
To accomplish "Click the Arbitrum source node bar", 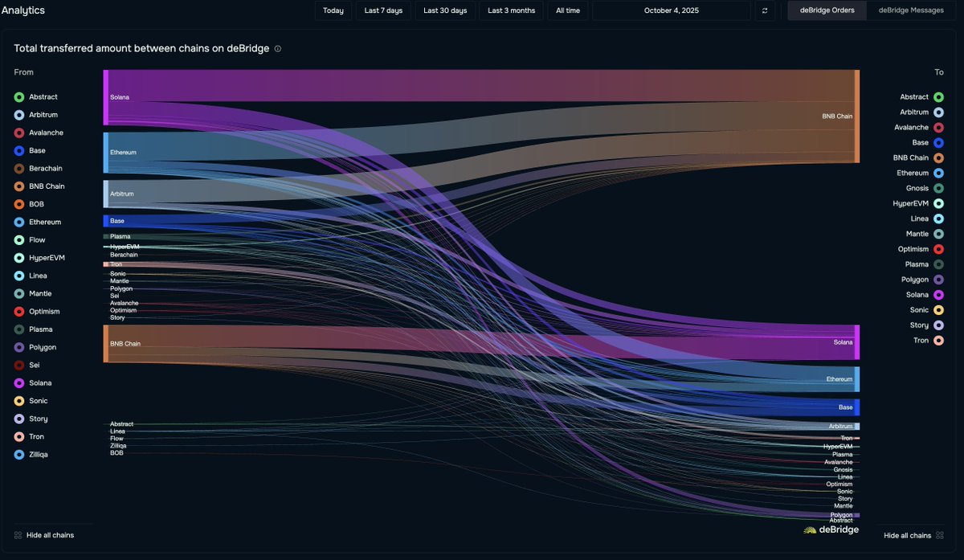I will (105, 194).
